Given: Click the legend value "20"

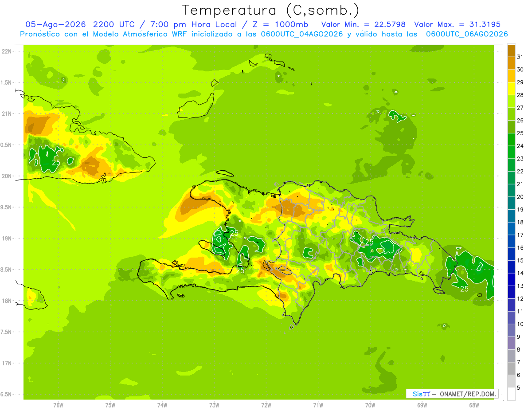Looking at the screenshot, I should [x=520, y=197].
